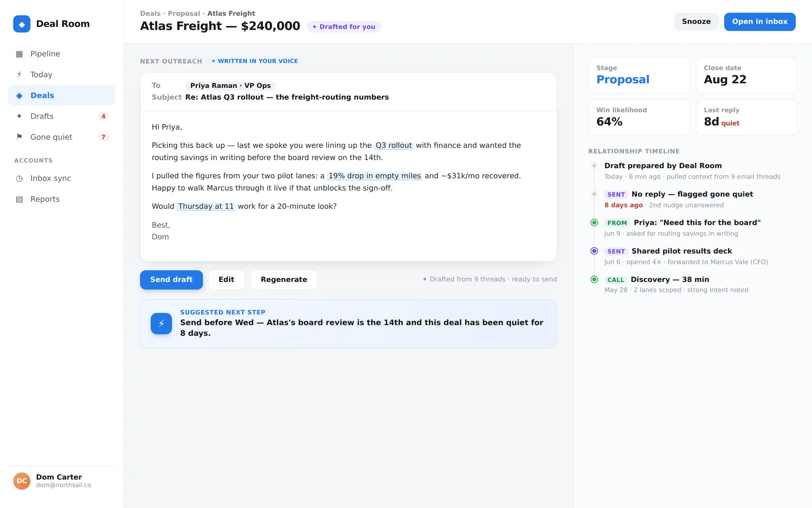The width and height of the screenshot is (812, 508).
Task: Click the Priya Raman recipient chip
Action: tap(230, 86)
